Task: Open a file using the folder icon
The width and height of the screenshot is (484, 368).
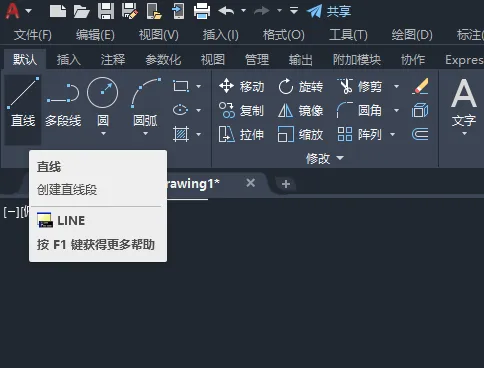Action: pyautogui.click(x=81, y=11)
